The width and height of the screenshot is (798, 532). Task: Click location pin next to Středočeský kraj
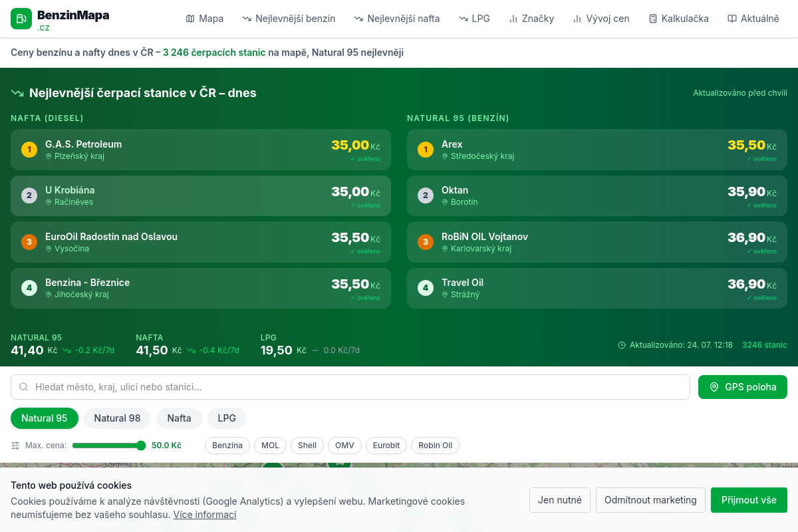tap(445, 156)
